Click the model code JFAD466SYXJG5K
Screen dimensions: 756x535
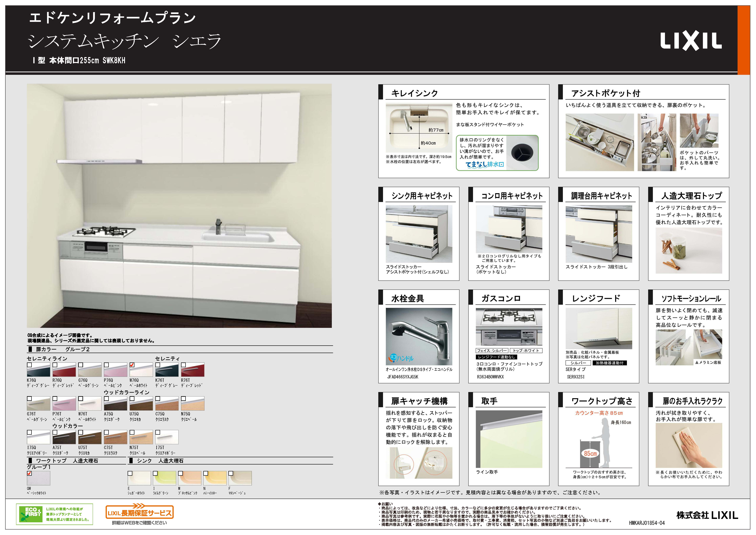click(x=402, y=377)
